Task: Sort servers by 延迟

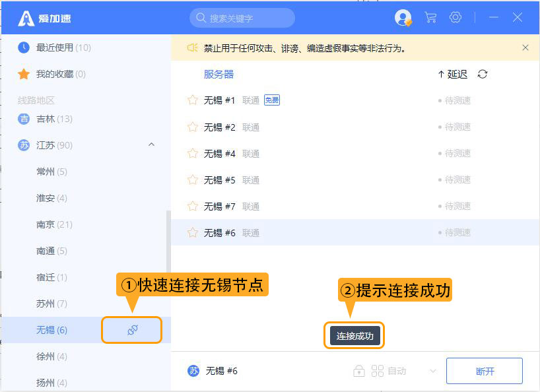Action: click(x=452, y=74)
